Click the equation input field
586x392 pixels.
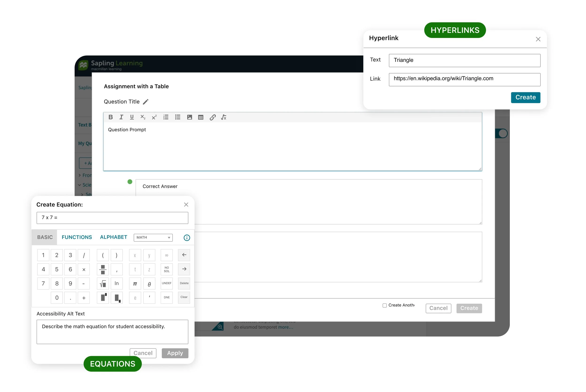tap(112, 218)
